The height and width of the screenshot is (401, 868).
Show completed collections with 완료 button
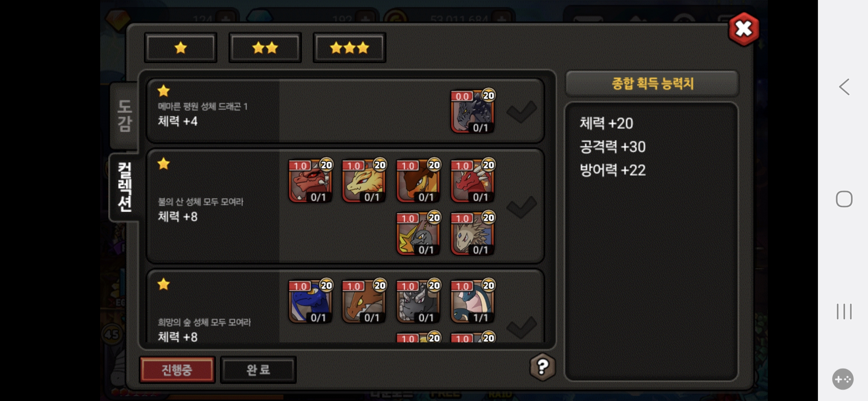click(x=258, y=370)
